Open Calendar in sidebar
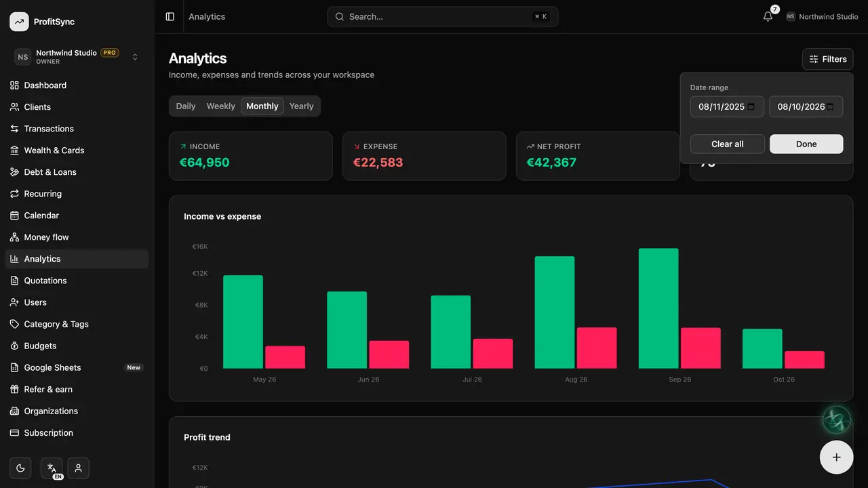Viewport: 868px width, 488px height. (x=77, y=216)
